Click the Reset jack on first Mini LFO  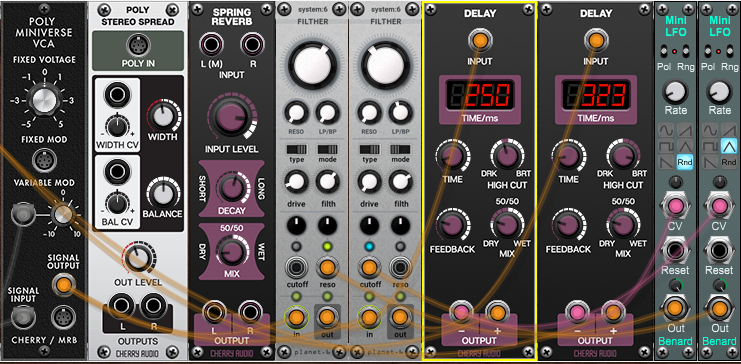675,251
